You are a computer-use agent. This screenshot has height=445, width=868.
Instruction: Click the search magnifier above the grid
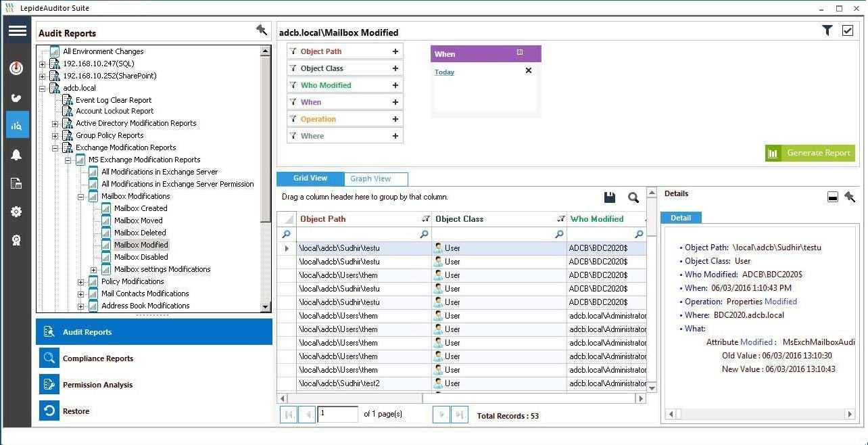[633, 197]
